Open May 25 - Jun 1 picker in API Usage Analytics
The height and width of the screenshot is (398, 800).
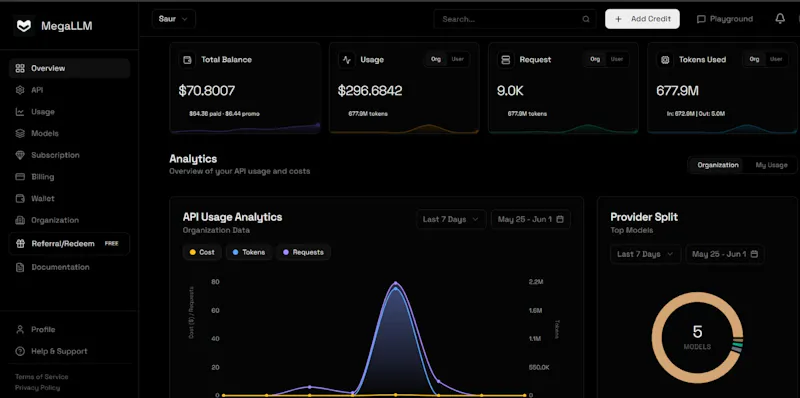pyautogui.click(x=531, y=219)
